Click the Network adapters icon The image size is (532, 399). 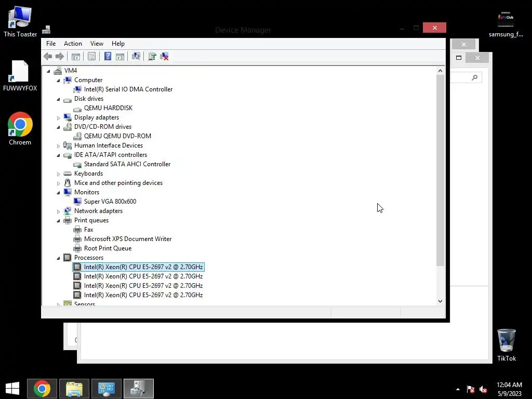click(68, 211)
